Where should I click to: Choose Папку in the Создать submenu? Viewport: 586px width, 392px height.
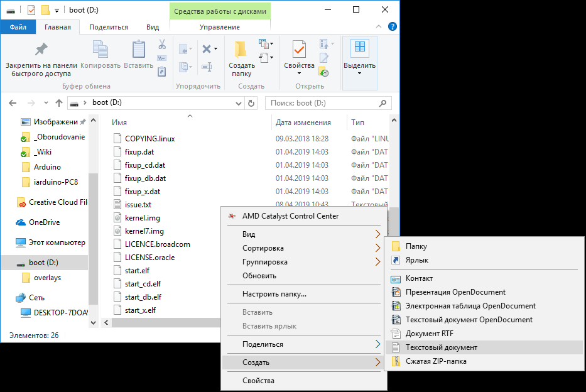click(484, 246)
